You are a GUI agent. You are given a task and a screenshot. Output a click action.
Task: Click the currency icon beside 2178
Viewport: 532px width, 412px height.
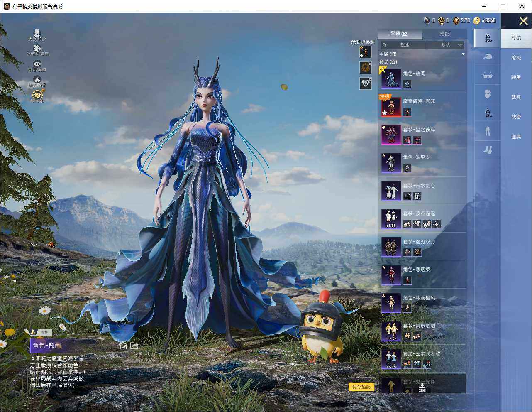click(x=456, y=20)
